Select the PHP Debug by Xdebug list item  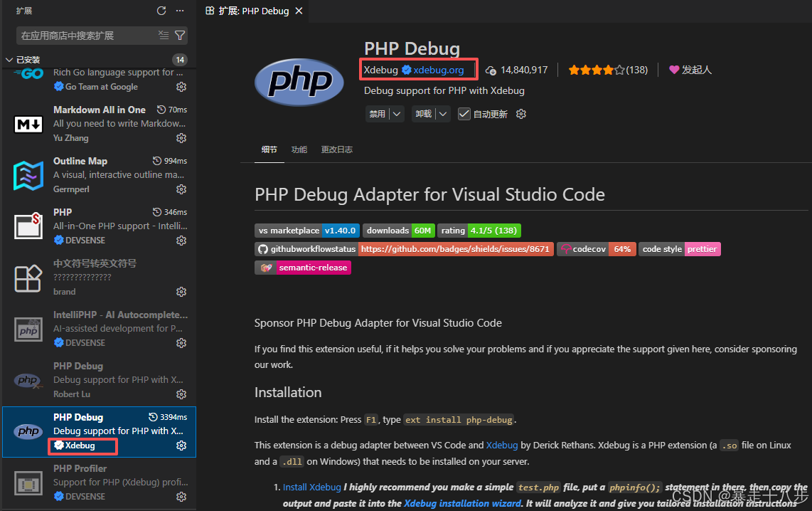99,432
